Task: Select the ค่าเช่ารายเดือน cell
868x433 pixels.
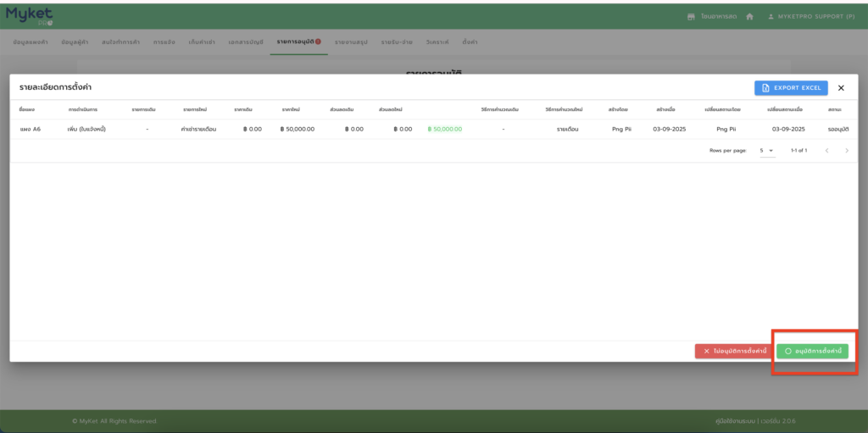Action: coord(198,129)
